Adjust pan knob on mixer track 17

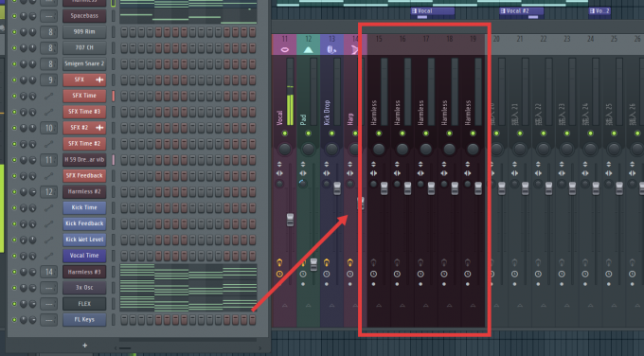(426, 149)
